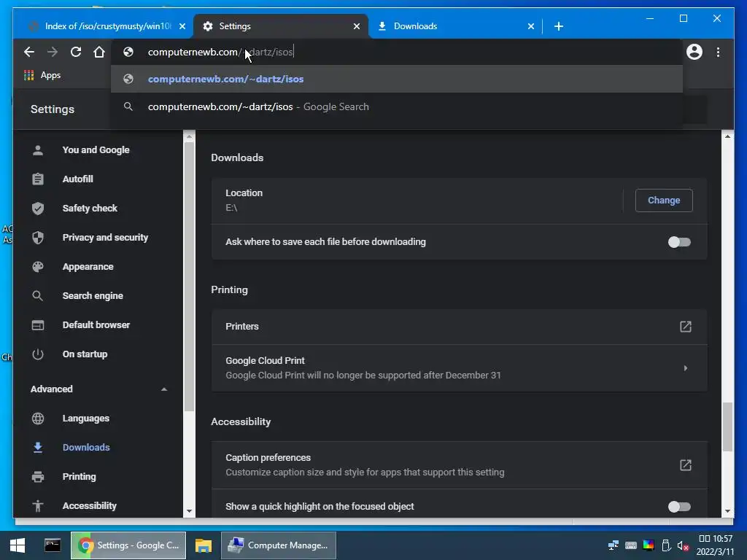Open You and Google settings

pos(96,150)
